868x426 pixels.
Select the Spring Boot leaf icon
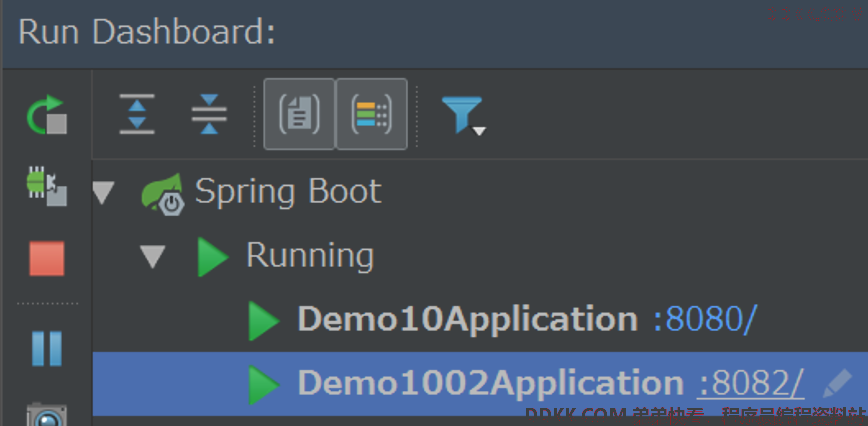(x=162, y=194)
